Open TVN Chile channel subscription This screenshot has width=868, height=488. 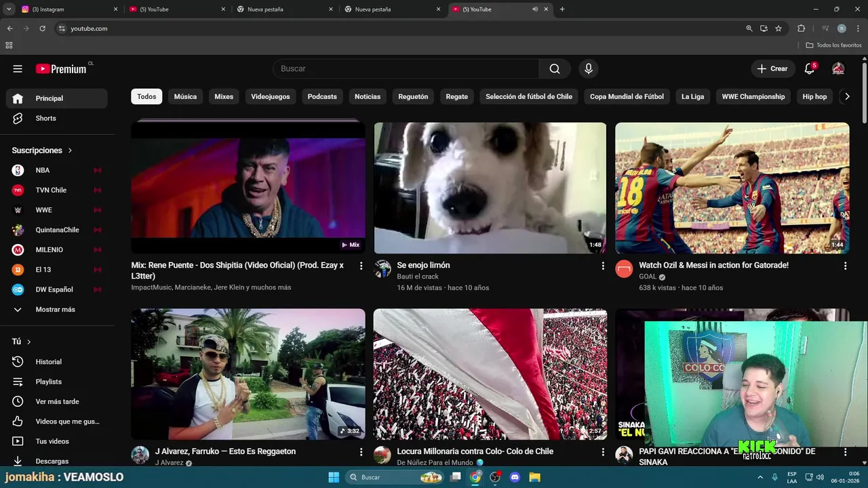[57, 190]
